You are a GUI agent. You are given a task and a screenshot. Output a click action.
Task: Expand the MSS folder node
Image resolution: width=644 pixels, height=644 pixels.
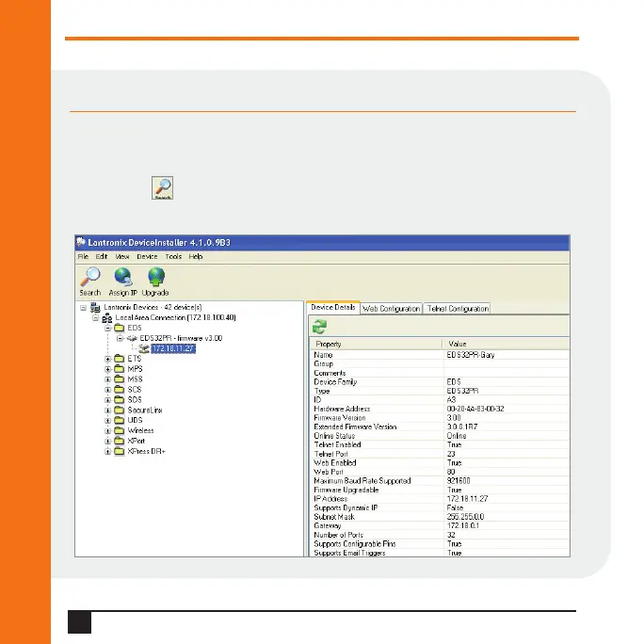pos(107,379)
